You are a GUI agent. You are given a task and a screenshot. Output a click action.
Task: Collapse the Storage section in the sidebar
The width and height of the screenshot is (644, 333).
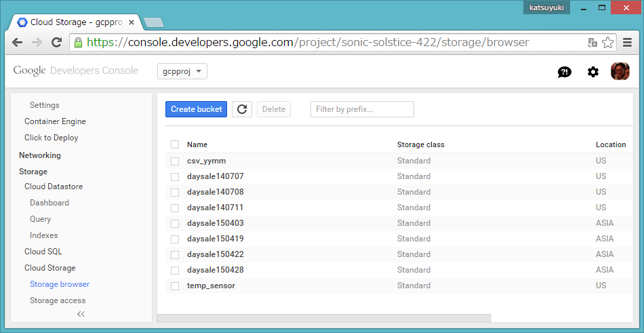pos(33,172)
